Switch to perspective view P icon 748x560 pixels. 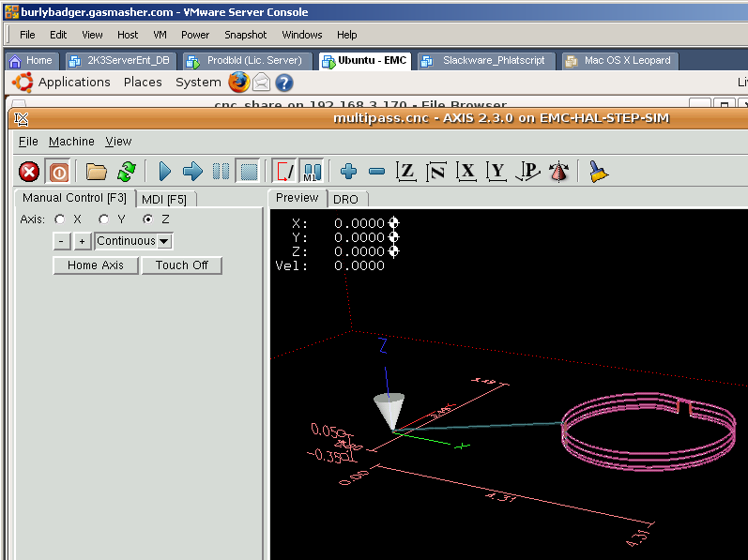pyautogui.click(x=528, y=172)
